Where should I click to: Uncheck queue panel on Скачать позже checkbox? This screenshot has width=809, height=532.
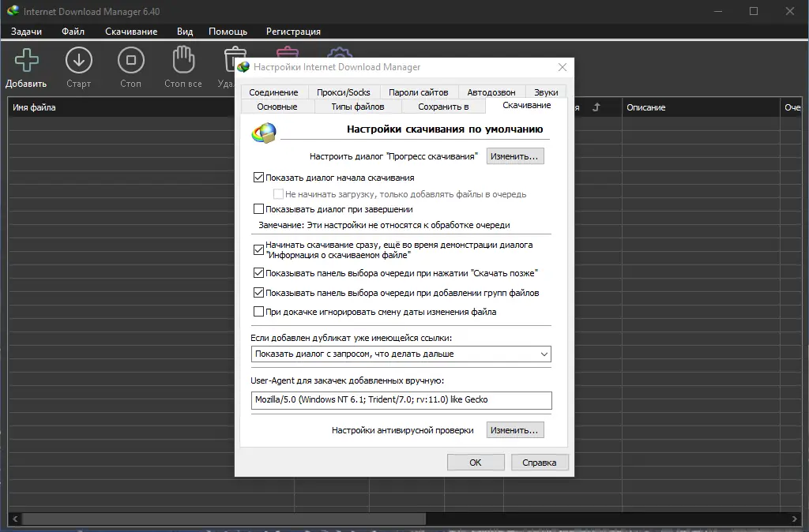click(258, 273)
